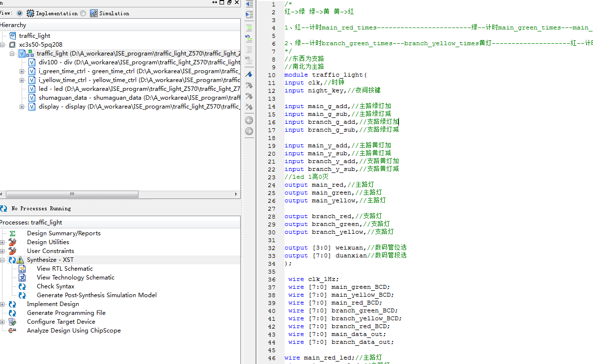Select the Simulation view radio button

pos(83,13)
